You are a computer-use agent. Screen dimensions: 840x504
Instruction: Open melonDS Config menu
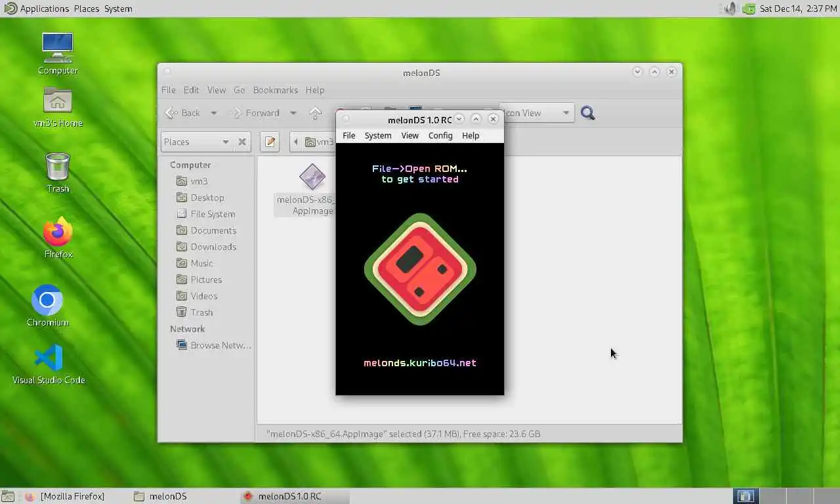[x=440, y=135]
